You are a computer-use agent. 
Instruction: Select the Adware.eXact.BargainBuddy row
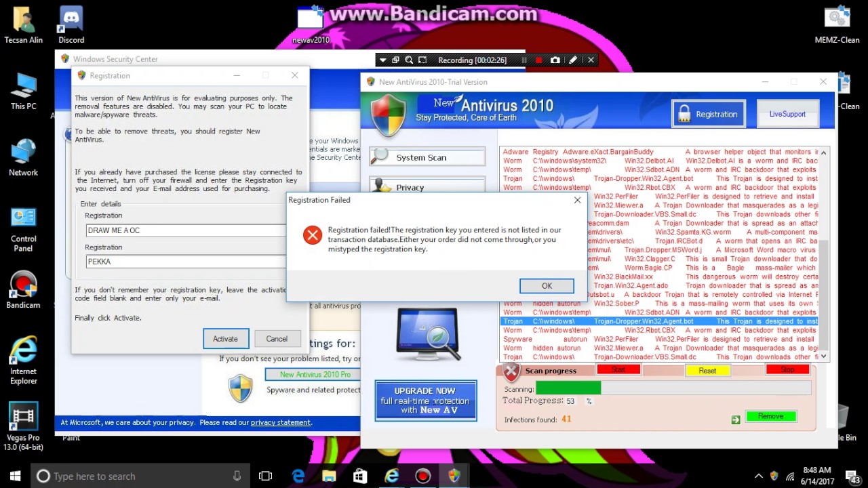pos(660,152)
